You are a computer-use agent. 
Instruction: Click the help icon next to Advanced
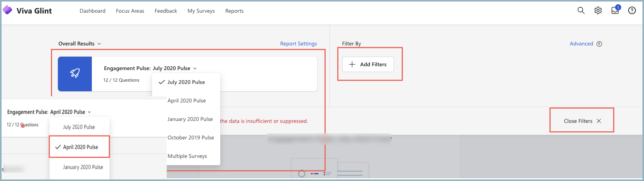coord(599,44)
